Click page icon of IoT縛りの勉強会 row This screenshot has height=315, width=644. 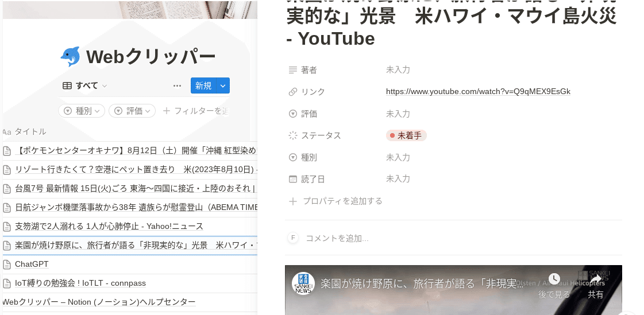point(6,283)
